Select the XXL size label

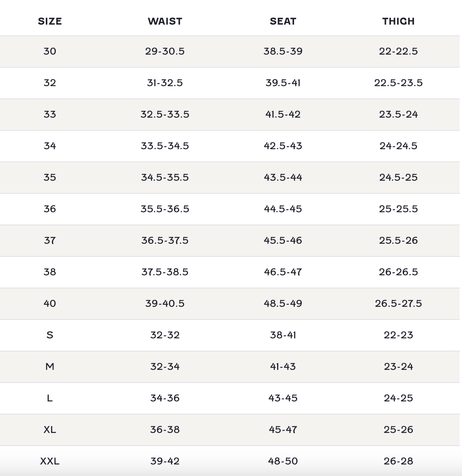coord(50,461)
